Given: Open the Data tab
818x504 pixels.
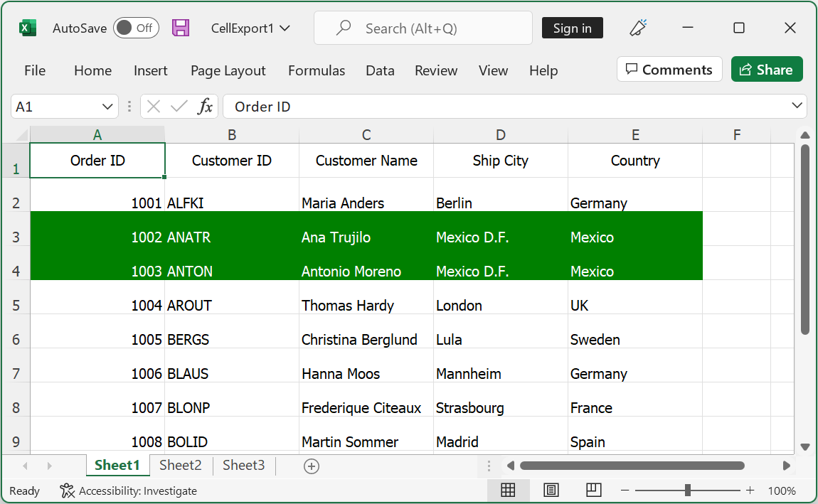Looking at the screenshot, I should pos(380,70).
